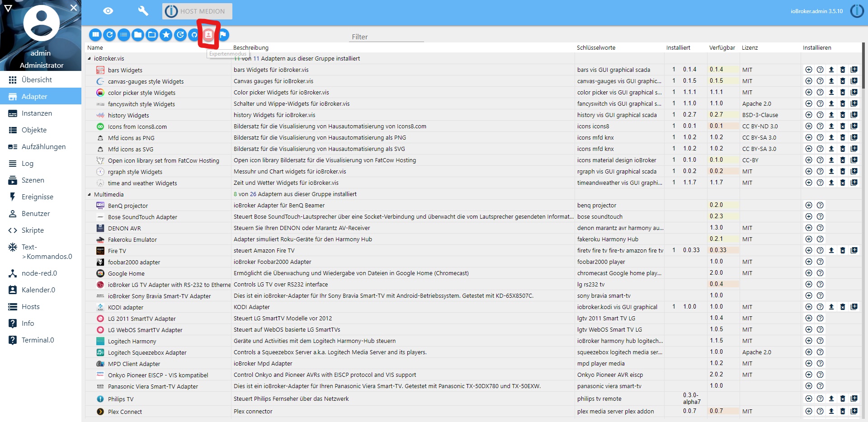Expand all categories with the open folder icon
This screenshot has width=868, height=422.
pyautogui.click(x=152, y=35)
